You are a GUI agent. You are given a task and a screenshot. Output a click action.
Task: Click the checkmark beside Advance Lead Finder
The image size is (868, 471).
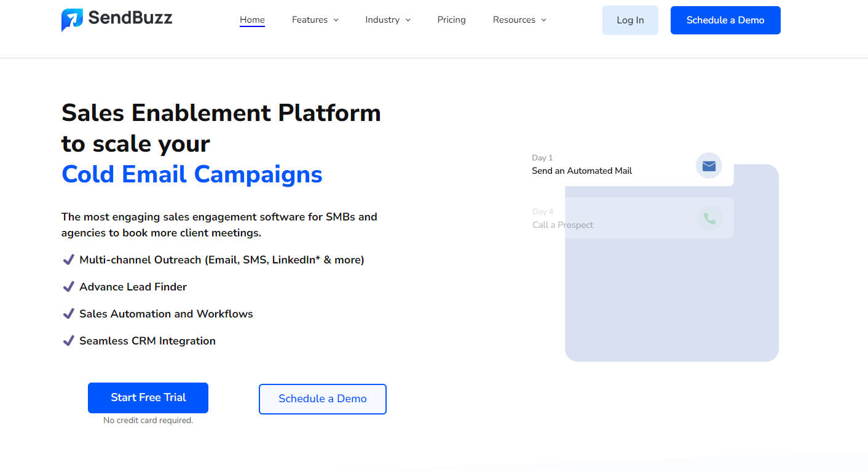pos(69,287)
